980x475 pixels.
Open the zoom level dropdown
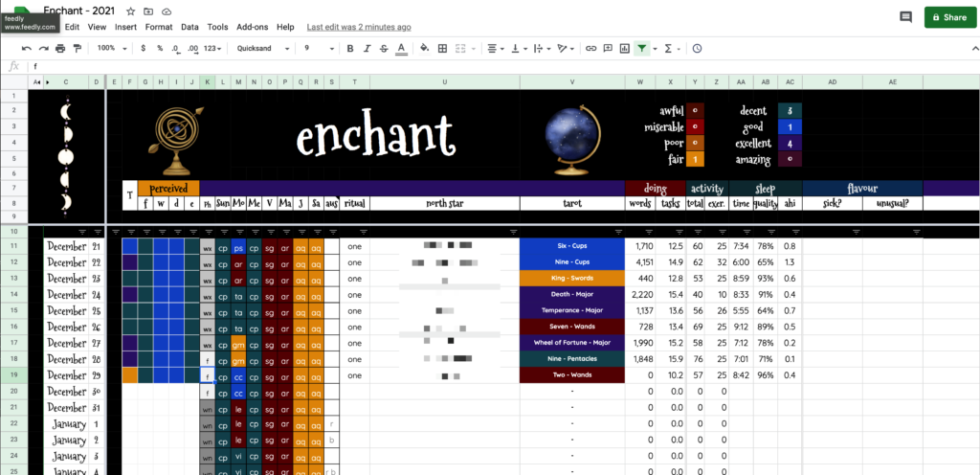pyautogui.click(x=112, y=48)
